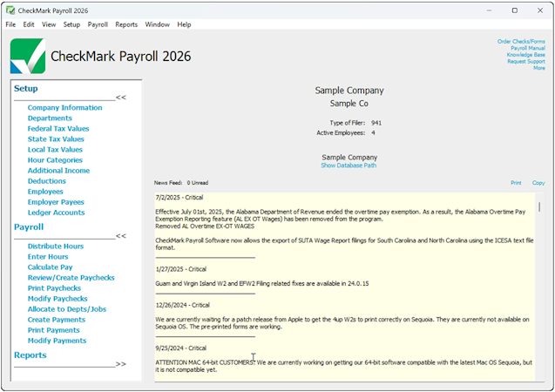Click the 7/2/2025 - Critical news entry

[x=179, y=198]
